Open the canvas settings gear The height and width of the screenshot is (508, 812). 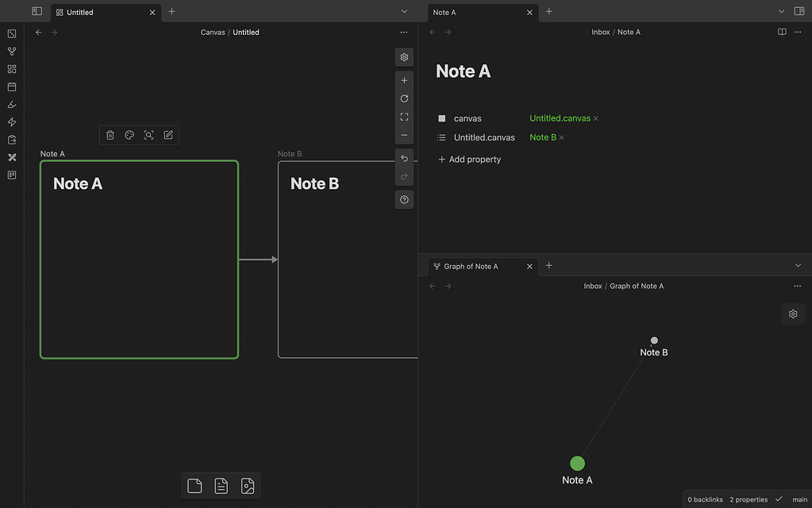click(x=404, y=56)
